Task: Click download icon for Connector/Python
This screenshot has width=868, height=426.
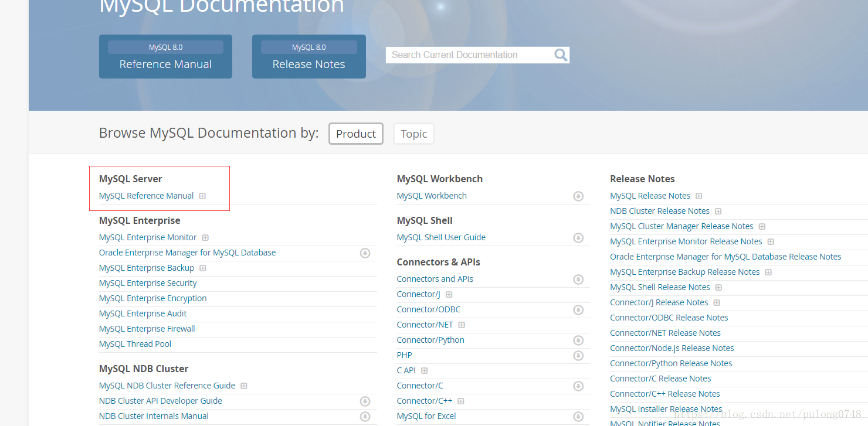Action: (578, 340)
